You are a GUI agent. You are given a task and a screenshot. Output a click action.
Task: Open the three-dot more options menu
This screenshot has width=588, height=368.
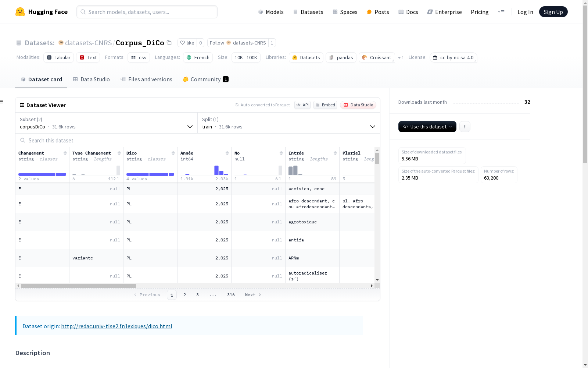tap(465, 127)
